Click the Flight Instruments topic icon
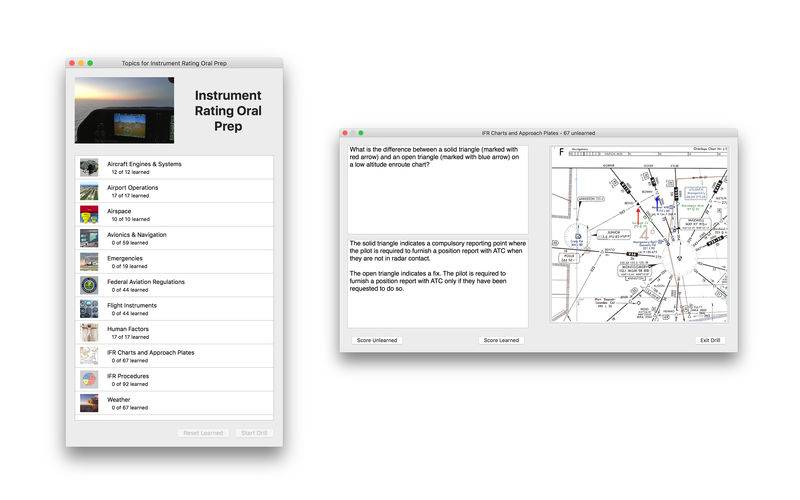Image resolution: width=800 pixels, height=500 pixels. click(89, 309)
